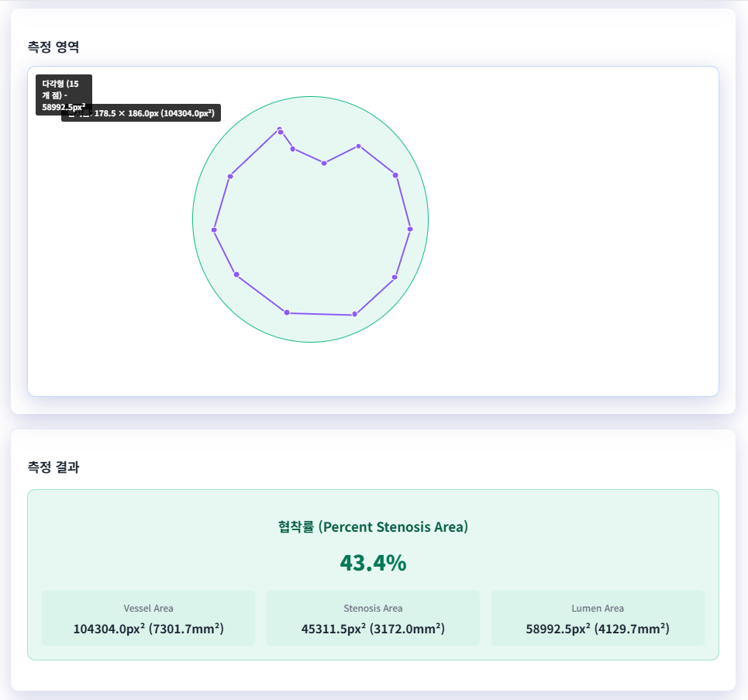The width and height of the screenshot is (748, 700).
Task: Click the 58992.5px² (4129.7mm²) lumen area value
Action: tap(598, 629)
